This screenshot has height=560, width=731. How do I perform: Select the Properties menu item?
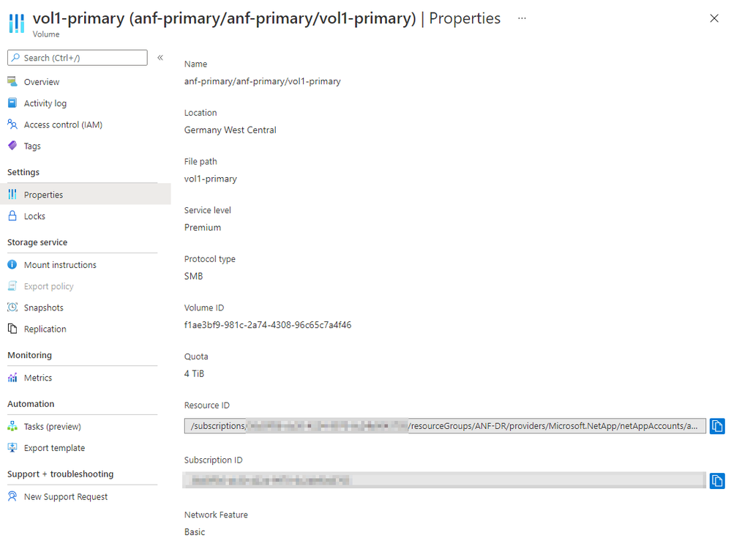[43, 195]
